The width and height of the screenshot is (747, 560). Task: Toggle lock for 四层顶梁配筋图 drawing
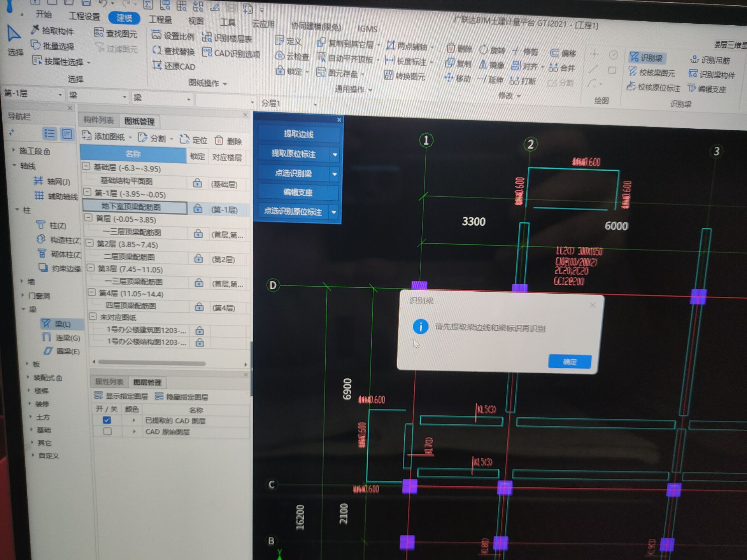tap(199, 307)
